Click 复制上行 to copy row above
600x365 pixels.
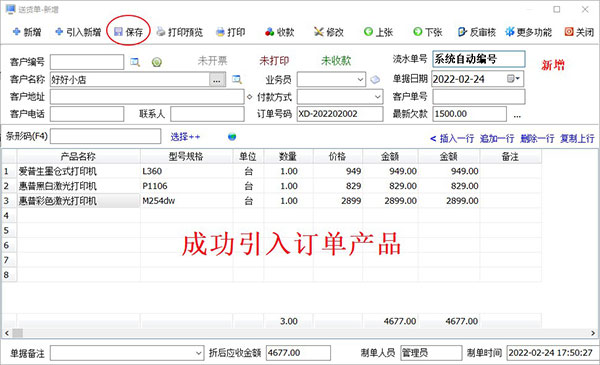pyautogui.click(x=577, y=138)
